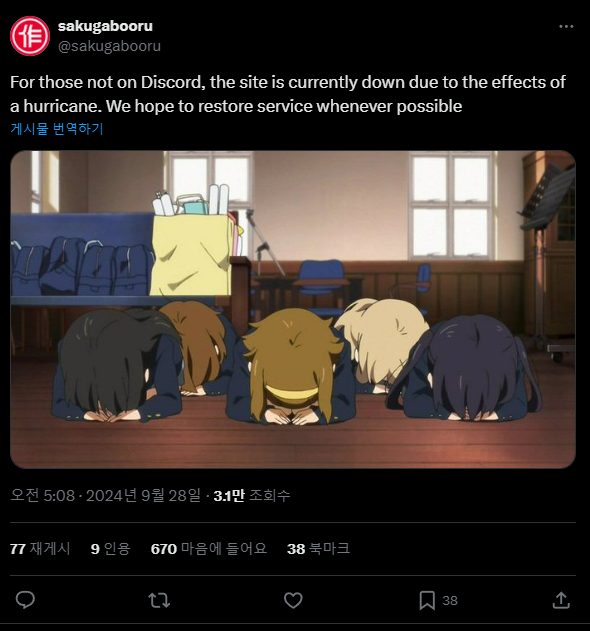View the 38 북마크 bookmarks count

[x=318, y=549]
